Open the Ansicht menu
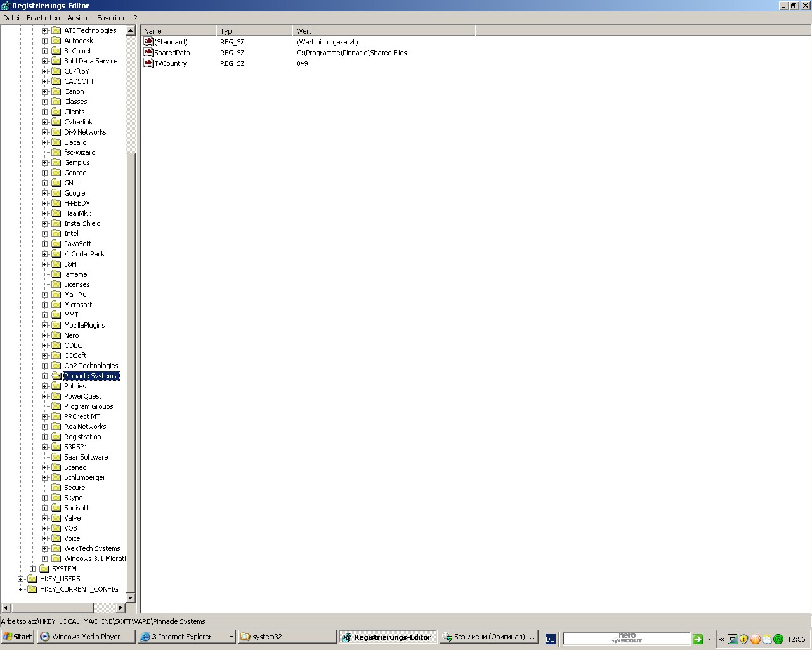The width and height of the screenshot is (812, 650). [79, 18]
